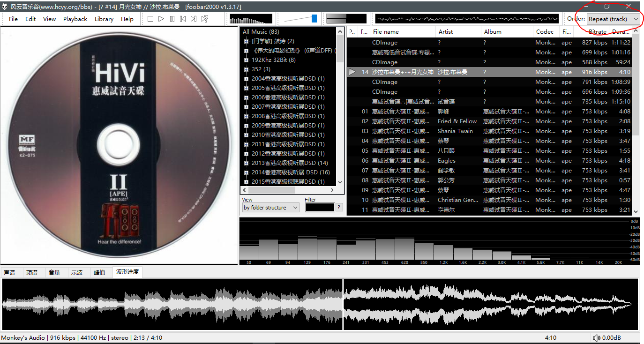The image size is (644, 344).
Task: Expand the 192Khz 32Bit folder
Action: click(x=246, y=60)
